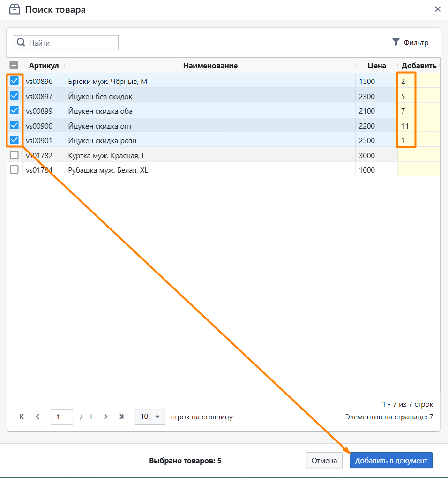Viewport: 448px width, 478px height.
Task: Open the rows per page dropdown
Action: tap(150, 417)
